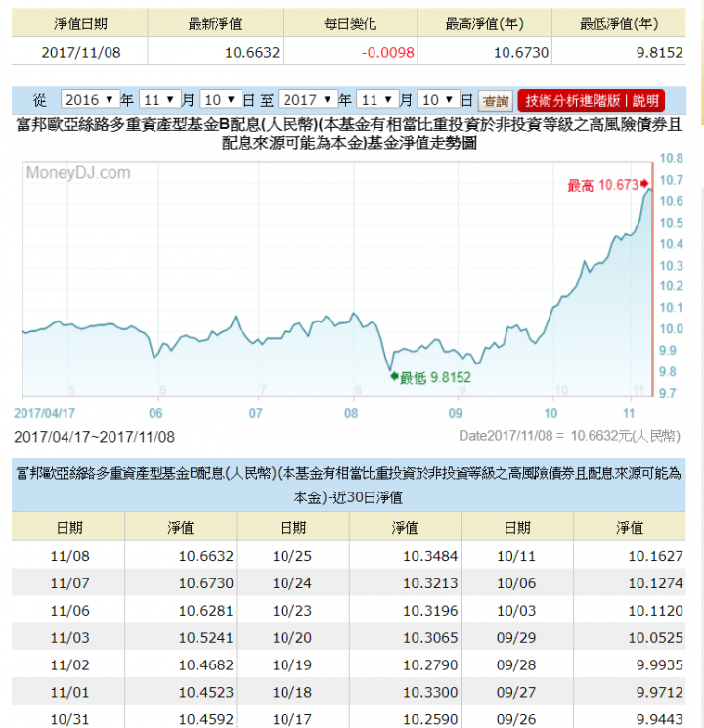704x728 pixels.
Task: Click the 10/03 date cell
Action: click(x=516, y=611)
